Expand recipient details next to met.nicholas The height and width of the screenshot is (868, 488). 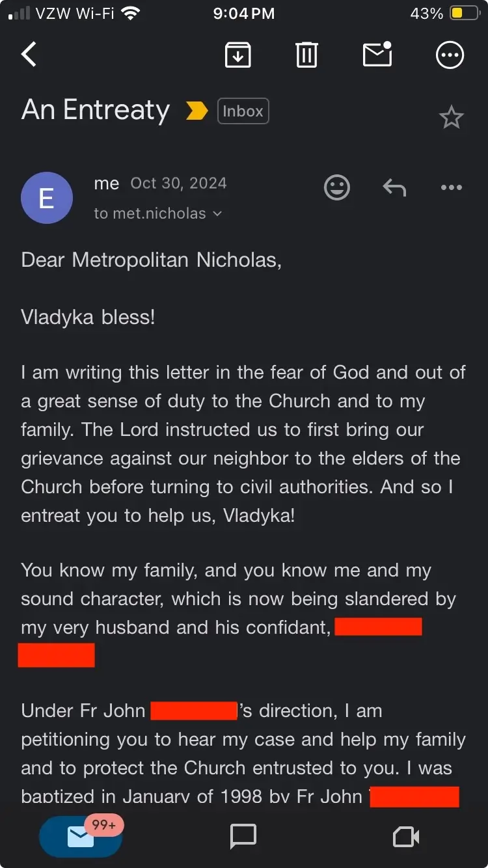(x=217, y=214)
